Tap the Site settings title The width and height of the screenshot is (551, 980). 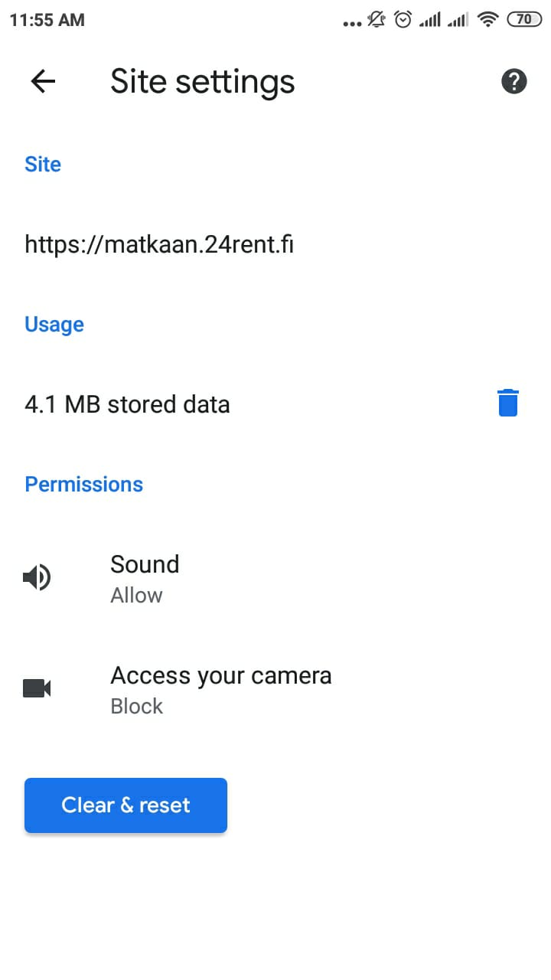203,81
